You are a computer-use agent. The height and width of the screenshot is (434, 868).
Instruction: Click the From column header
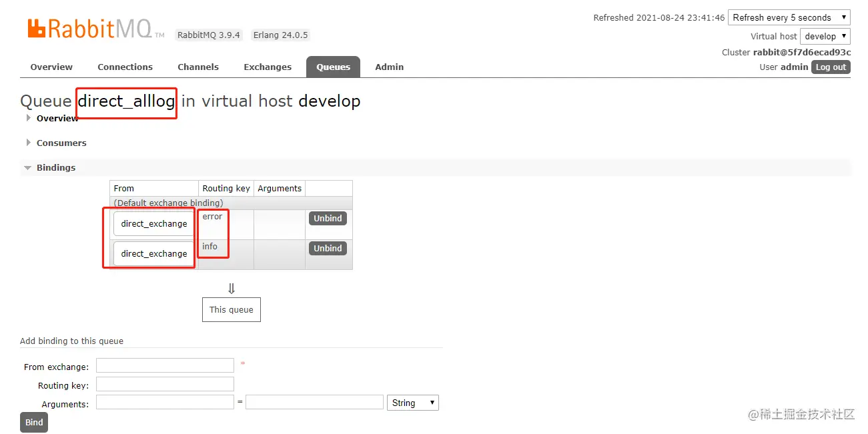coord(154,188)
